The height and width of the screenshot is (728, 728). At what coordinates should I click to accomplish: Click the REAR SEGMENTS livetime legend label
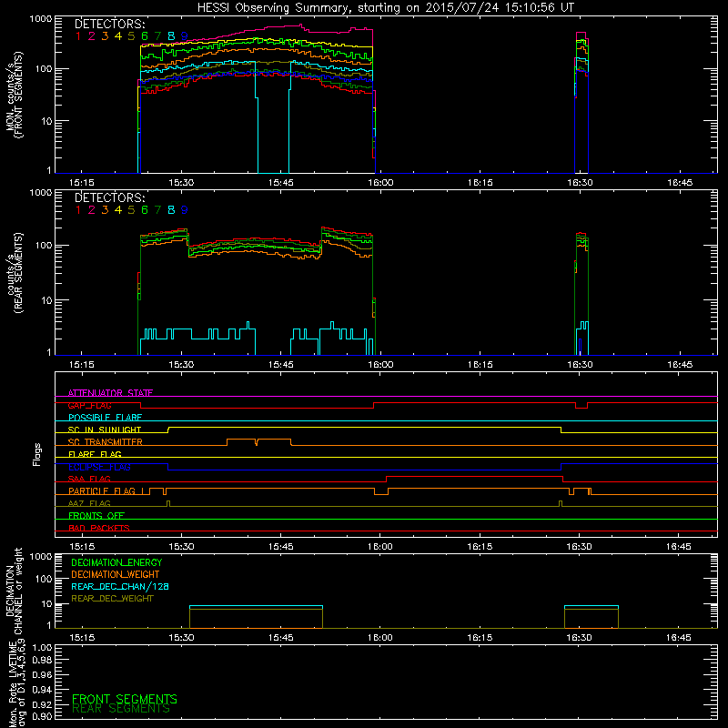click(x=121, y=709)
